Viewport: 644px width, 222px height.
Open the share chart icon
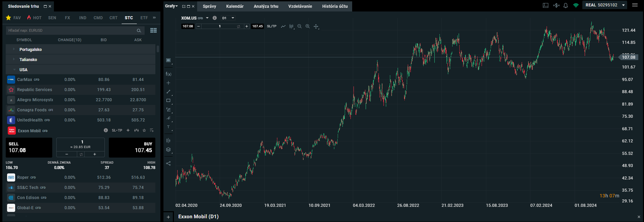tap(168, 163)
